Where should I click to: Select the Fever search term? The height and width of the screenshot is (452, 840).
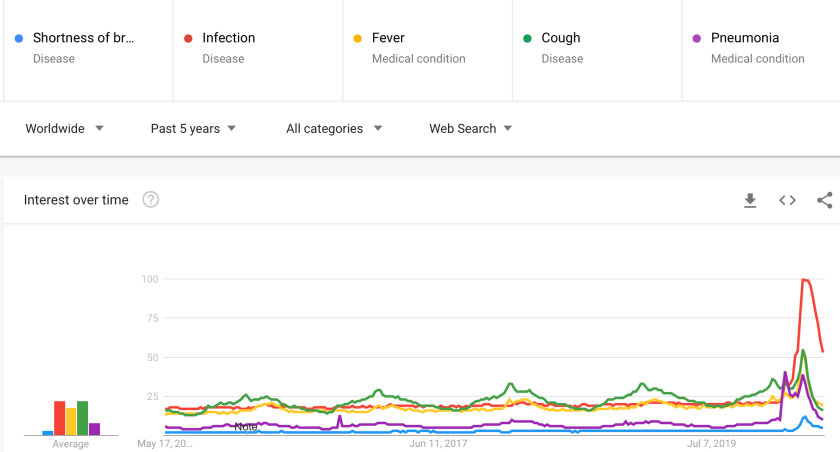click(388, 38)
